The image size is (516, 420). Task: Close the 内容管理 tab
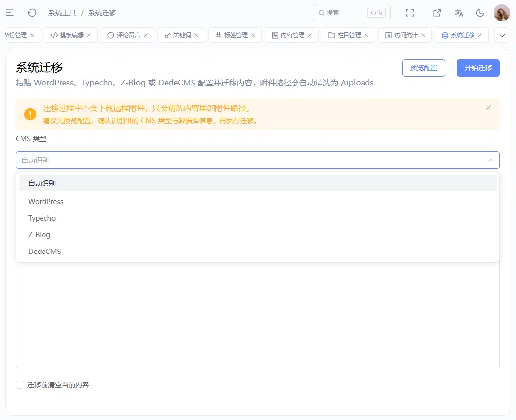[x=310, y=35]
